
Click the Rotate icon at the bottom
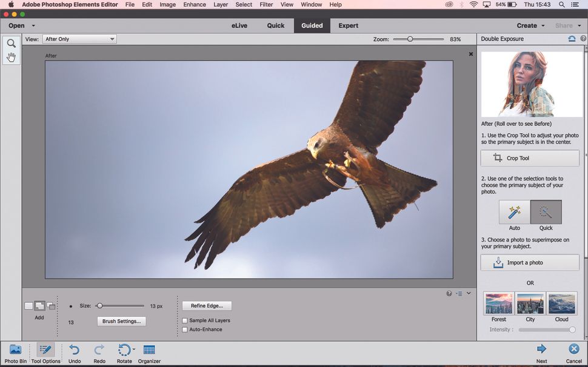124,350
